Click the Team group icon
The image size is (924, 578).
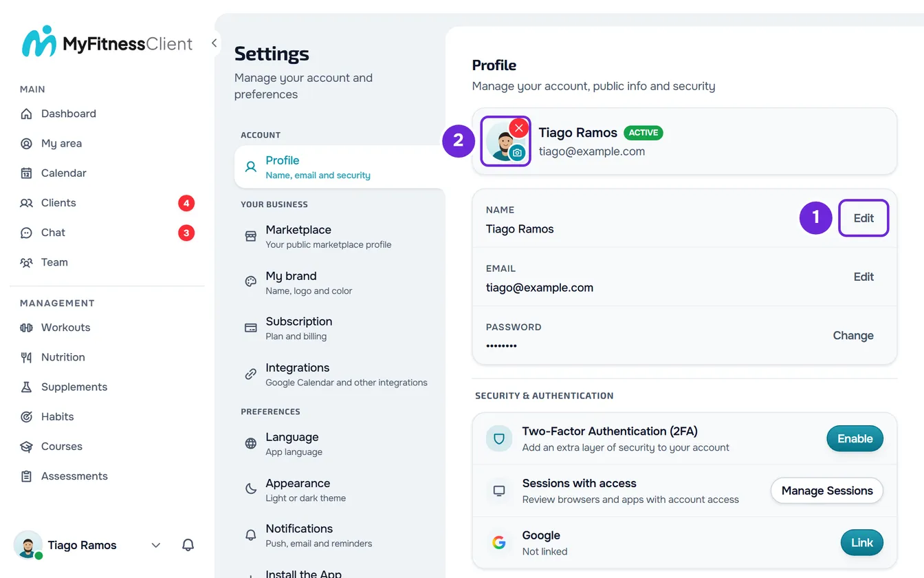coord(26,262)
